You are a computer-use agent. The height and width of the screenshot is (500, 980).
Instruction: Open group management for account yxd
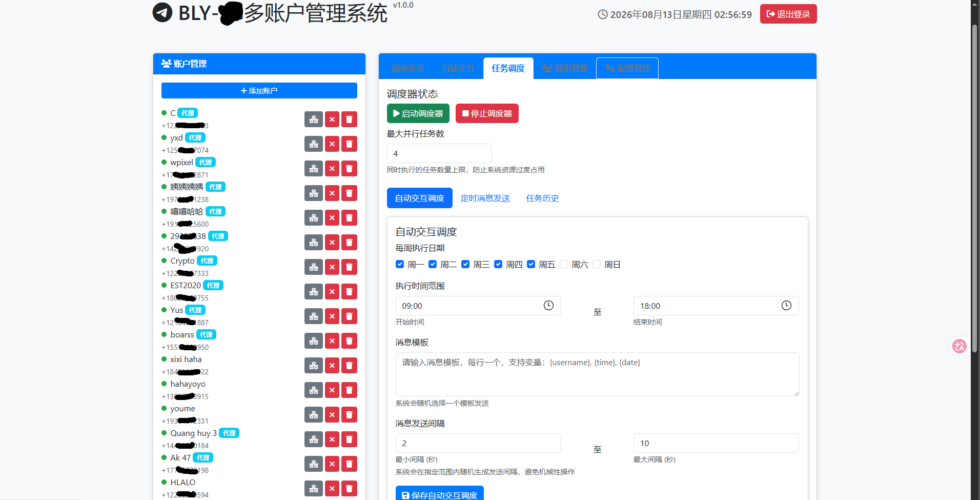314,144
